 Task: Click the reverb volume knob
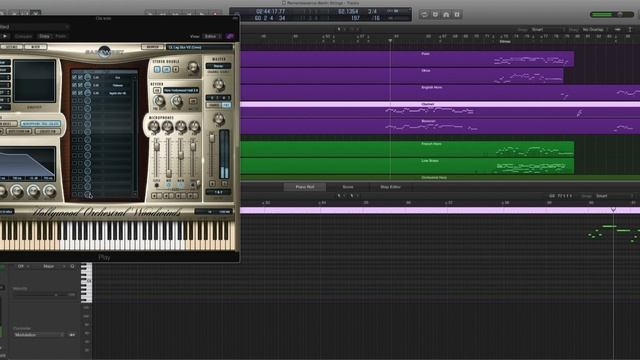click(176, 100)
